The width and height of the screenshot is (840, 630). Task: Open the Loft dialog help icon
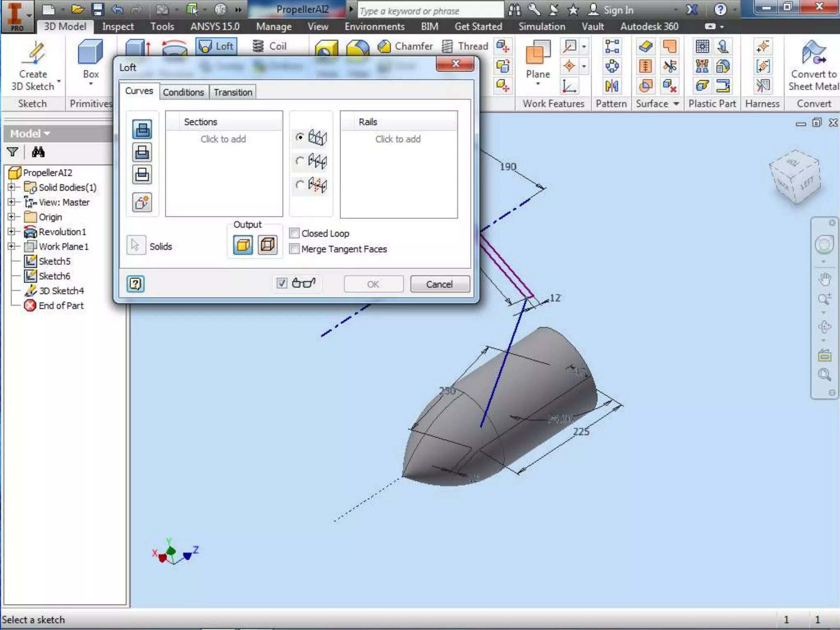tap(136, 284)
